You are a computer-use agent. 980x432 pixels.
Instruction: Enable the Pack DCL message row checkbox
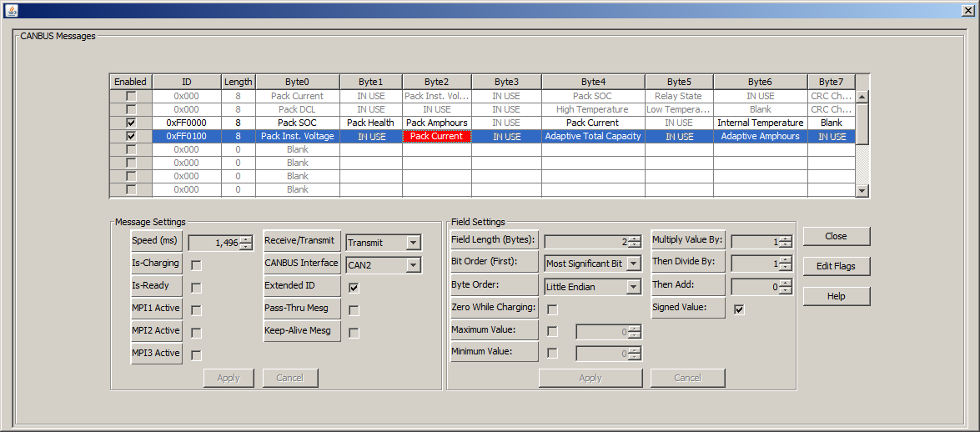coord(131,109)
